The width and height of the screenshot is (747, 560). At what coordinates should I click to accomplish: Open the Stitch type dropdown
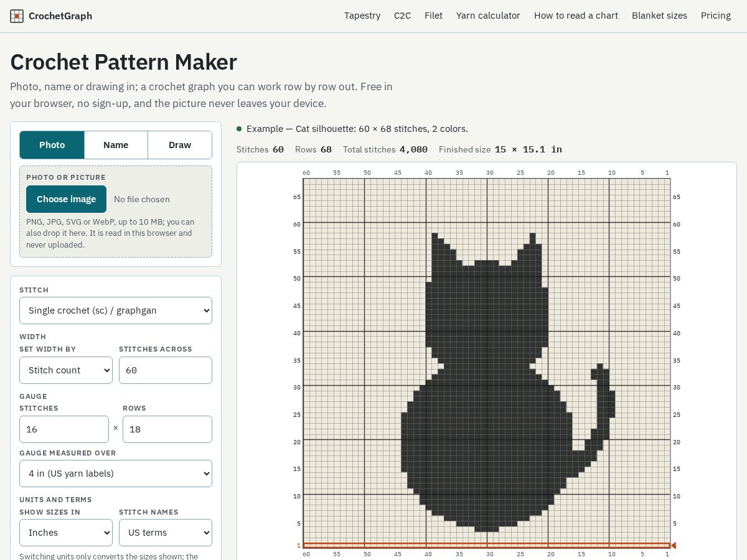[116, 310]
